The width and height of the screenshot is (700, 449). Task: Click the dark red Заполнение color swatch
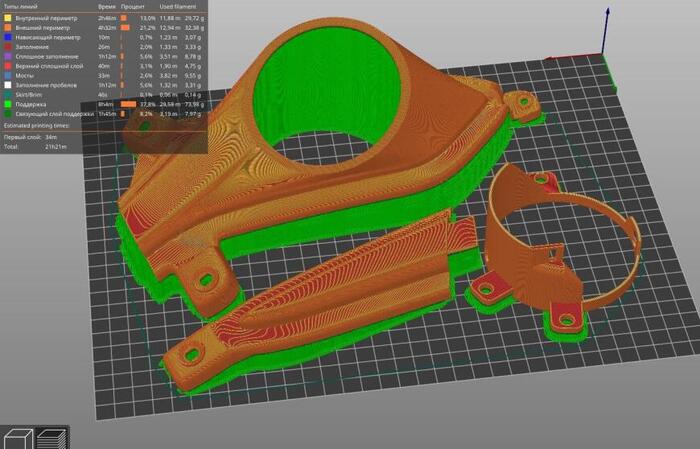[9, 47]
